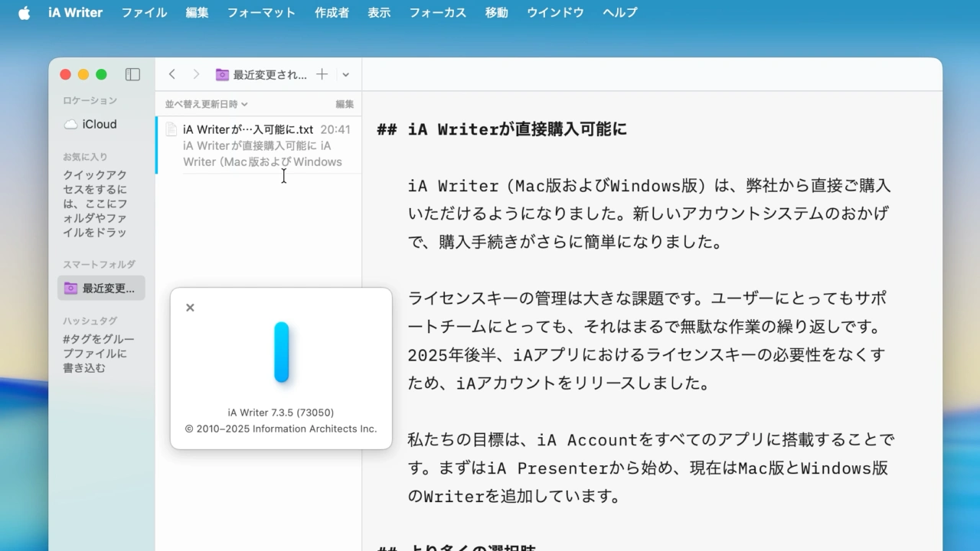Image resolution: width=980 pixels, height=551 pixels.
Task: Open the 移動 menu
Action: tap(496, 13)
